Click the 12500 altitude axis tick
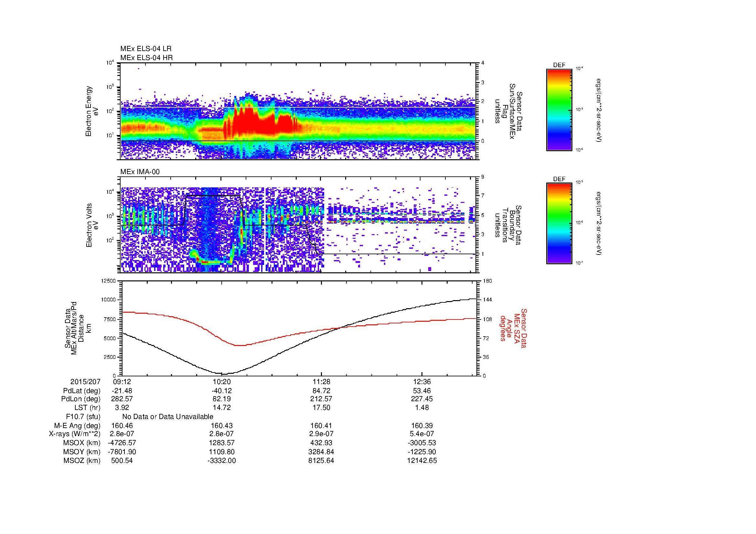This screenshot has width=756, height=534. (109, 281)
